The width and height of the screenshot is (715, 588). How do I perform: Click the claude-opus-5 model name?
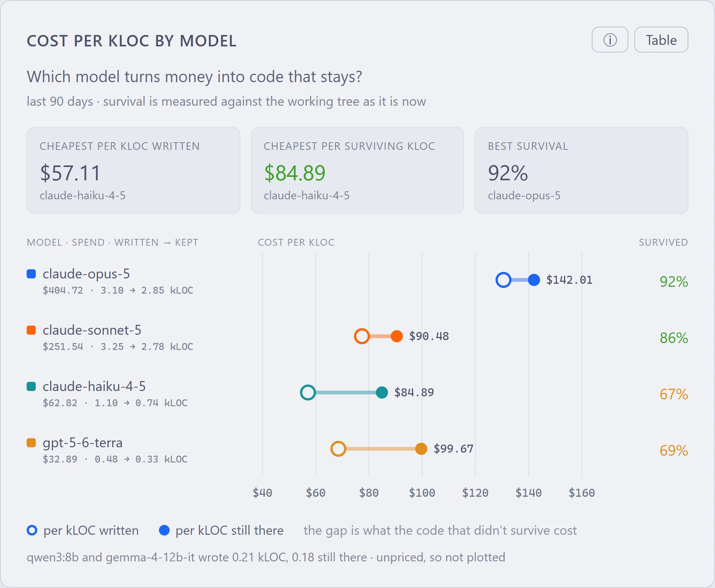86,274
